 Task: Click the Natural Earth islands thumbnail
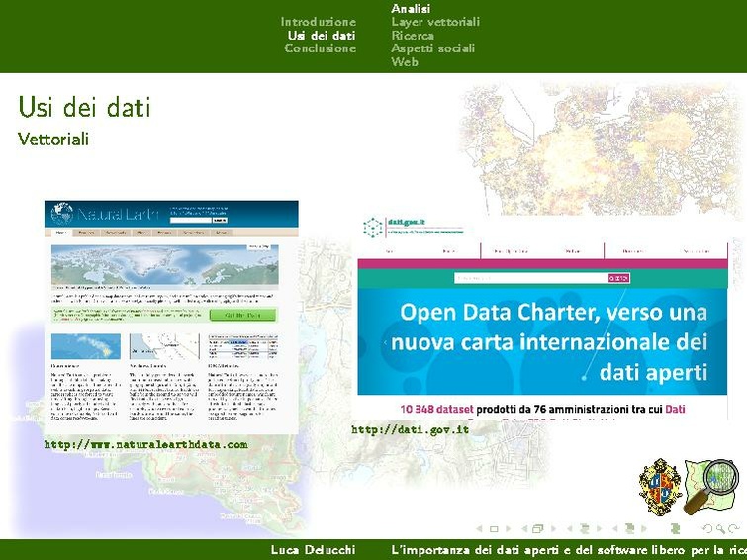click(x=86, y=346)
